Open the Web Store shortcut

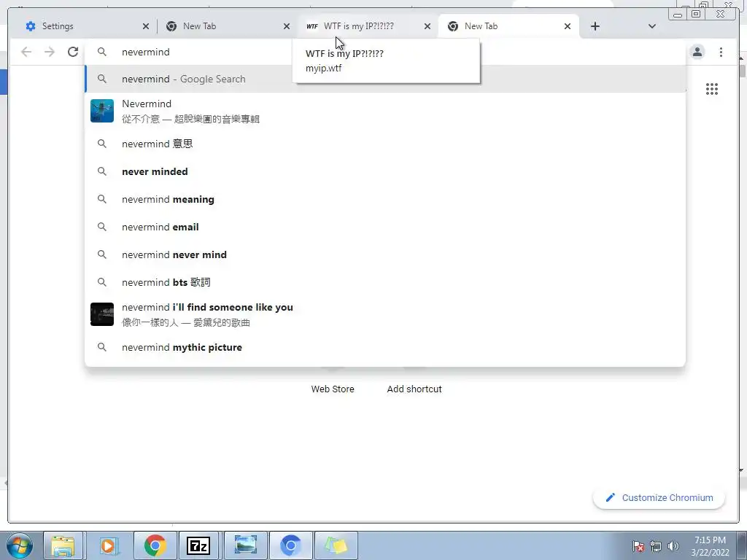click(x=333, y=389)
